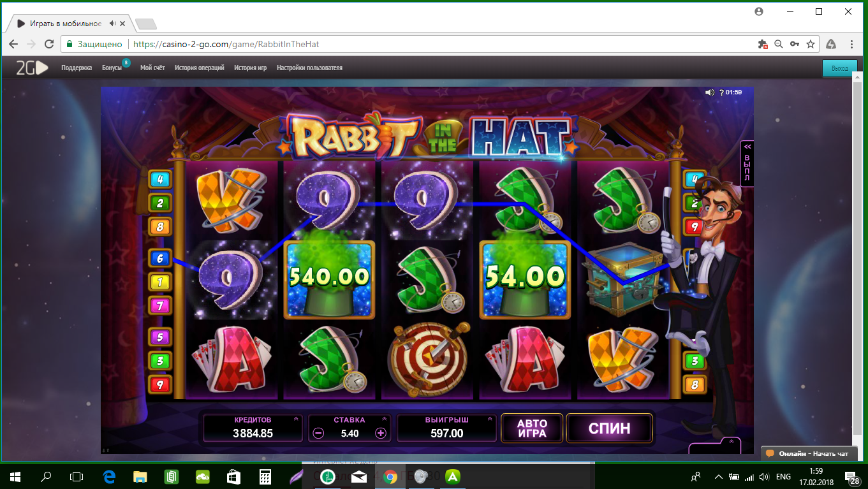The width and height of the screenshot is (868, 489).
Task: Enable auto play with АВТО ИГРА
Action: click(532, 428)
